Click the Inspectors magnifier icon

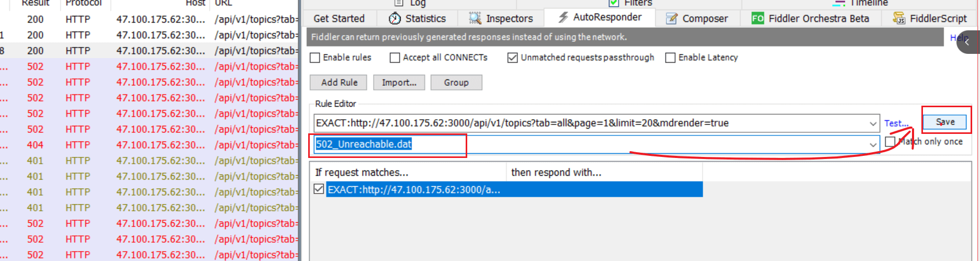coord(475,18)
